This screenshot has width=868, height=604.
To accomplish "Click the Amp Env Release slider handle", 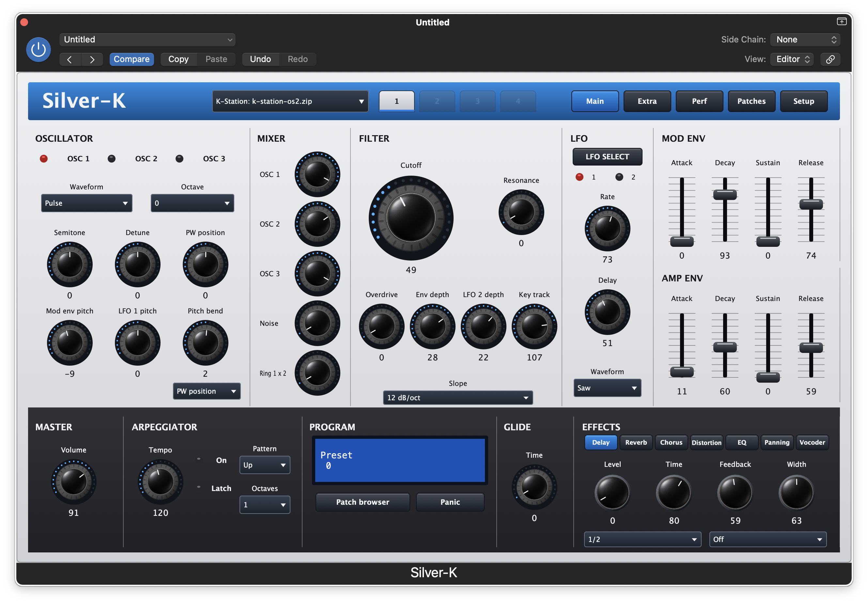I will (811, 347).
